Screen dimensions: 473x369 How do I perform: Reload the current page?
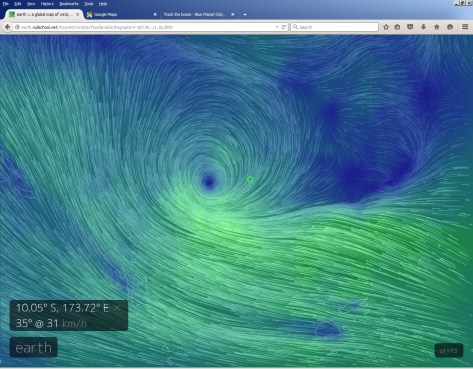(284, 27)
